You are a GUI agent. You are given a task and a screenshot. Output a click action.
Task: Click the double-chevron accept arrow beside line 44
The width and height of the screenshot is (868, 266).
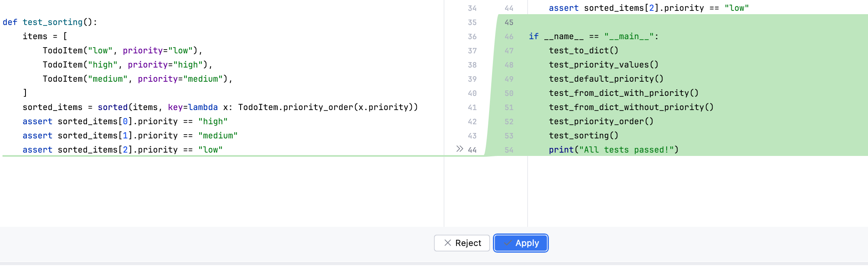pyautogui.click(x=459, y=149)
